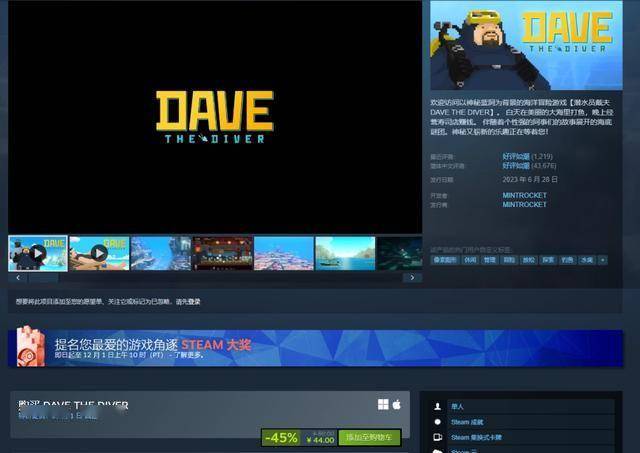Select the 像素图形 tag
The width and height of the screenshot is (640, 453).
click(x=445, y=259)
